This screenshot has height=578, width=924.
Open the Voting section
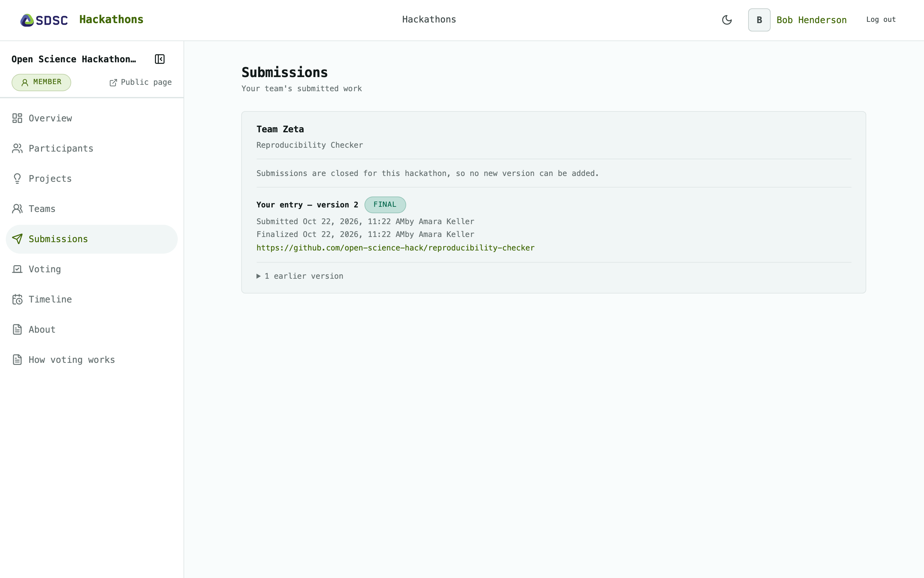92,269
